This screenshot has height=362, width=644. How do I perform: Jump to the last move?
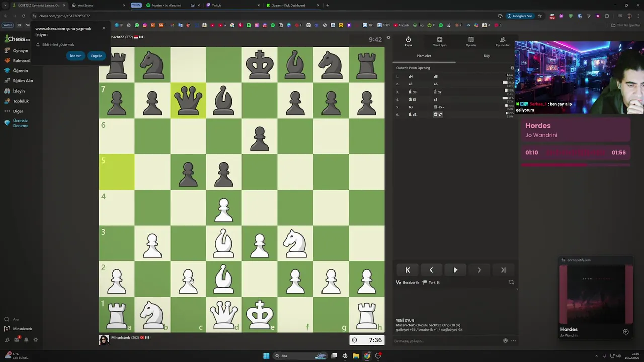coord(503,270)
